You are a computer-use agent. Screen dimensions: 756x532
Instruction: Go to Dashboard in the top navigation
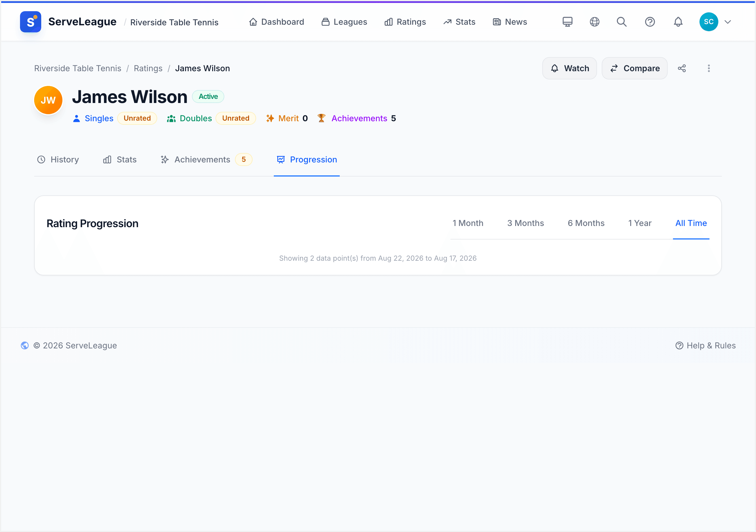tap(276, 22)
